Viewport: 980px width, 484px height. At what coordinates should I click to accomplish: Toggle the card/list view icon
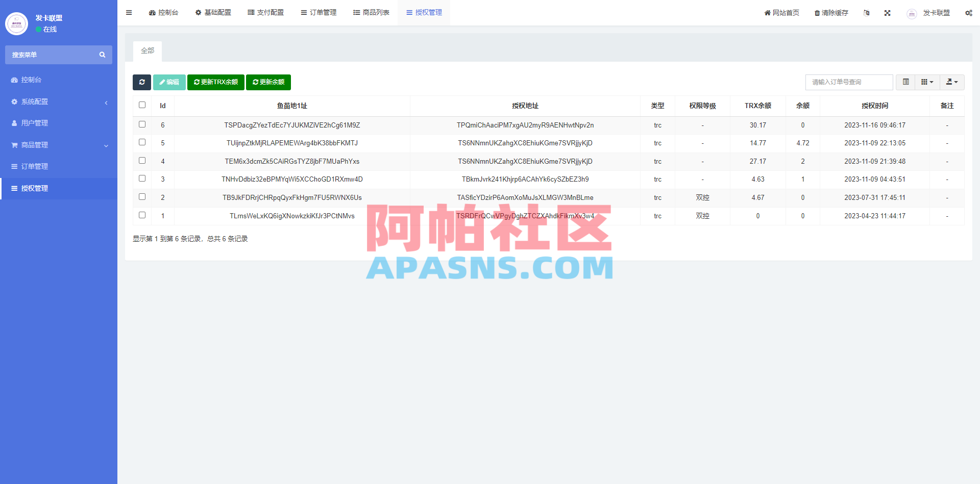click(905, 82)
